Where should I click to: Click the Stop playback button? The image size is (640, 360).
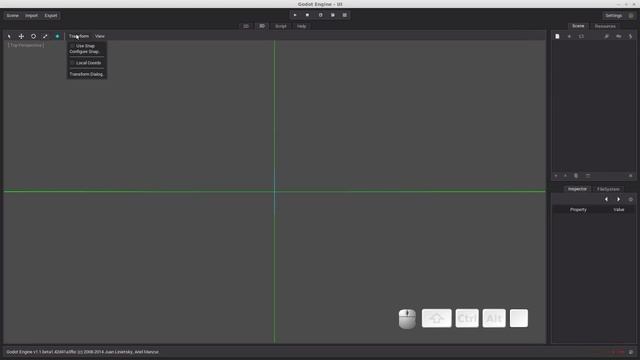point(307,15)
